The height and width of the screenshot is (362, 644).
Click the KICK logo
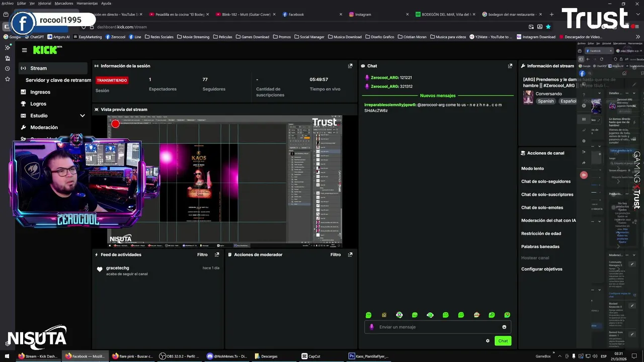[47, 50]
